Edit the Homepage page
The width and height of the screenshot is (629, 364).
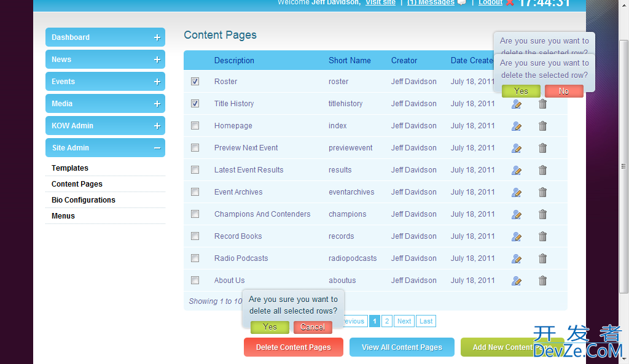pyautogui.click(x=516, y=126)
